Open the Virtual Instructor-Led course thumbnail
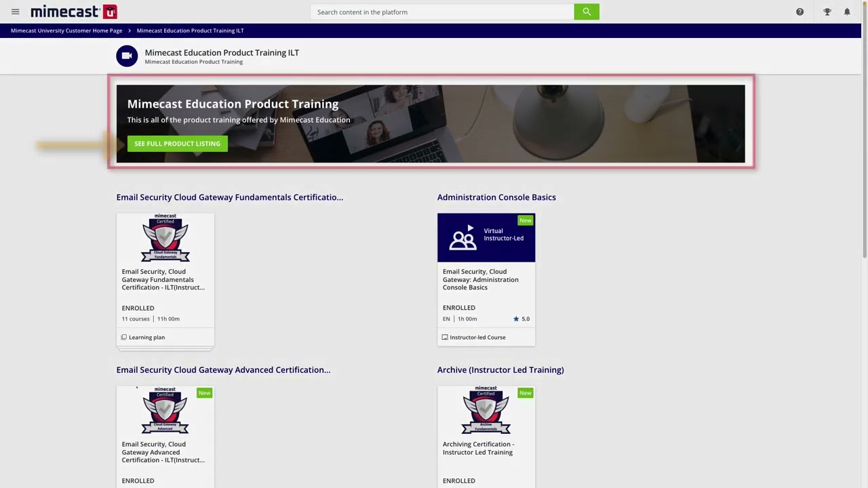The width and height of the screenshot is (868, 488). [x=486, y=238]
